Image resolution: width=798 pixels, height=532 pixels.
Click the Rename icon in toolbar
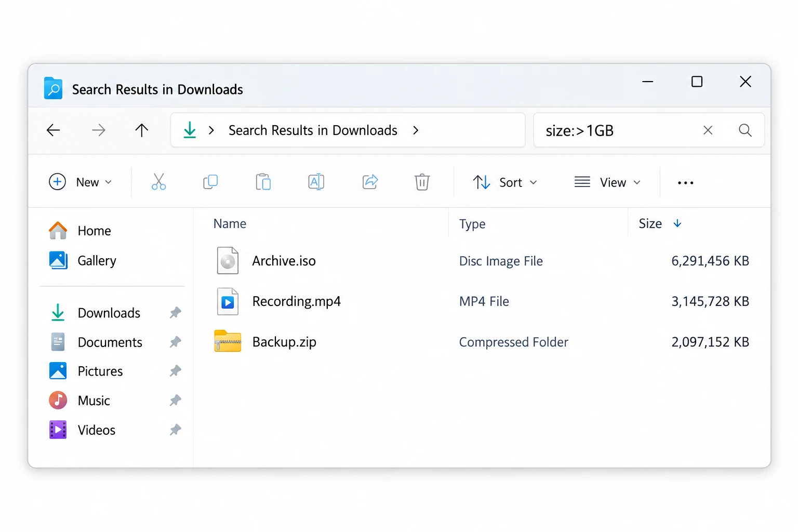(316, 182)
